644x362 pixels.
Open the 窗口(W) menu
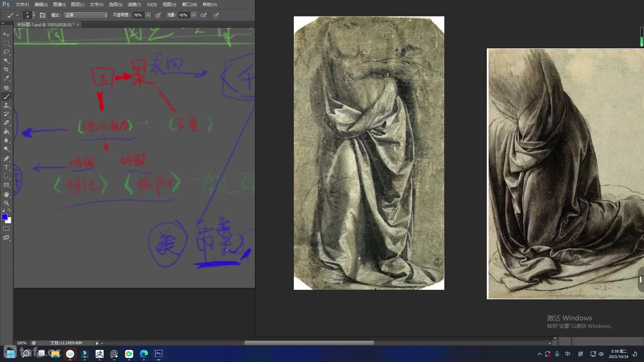[x=190, y=4]
